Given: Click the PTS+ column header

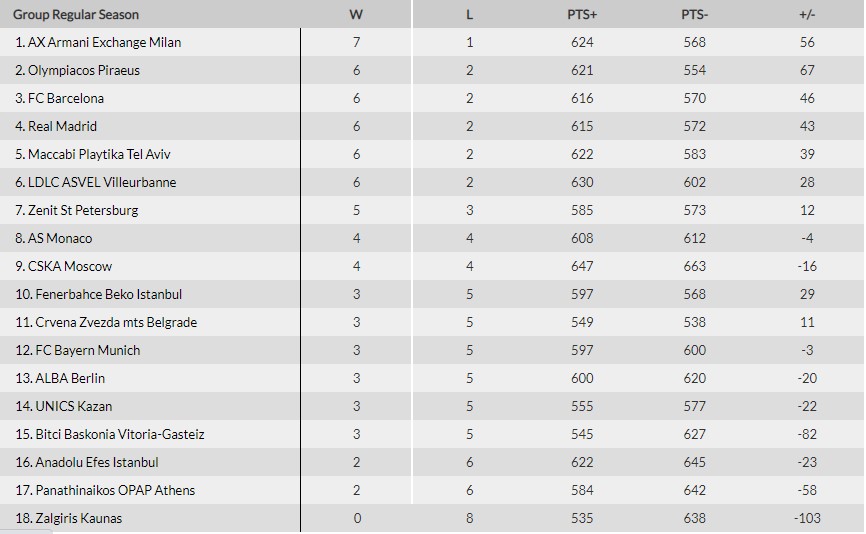Looking at the screenshot, I should 581,15.
